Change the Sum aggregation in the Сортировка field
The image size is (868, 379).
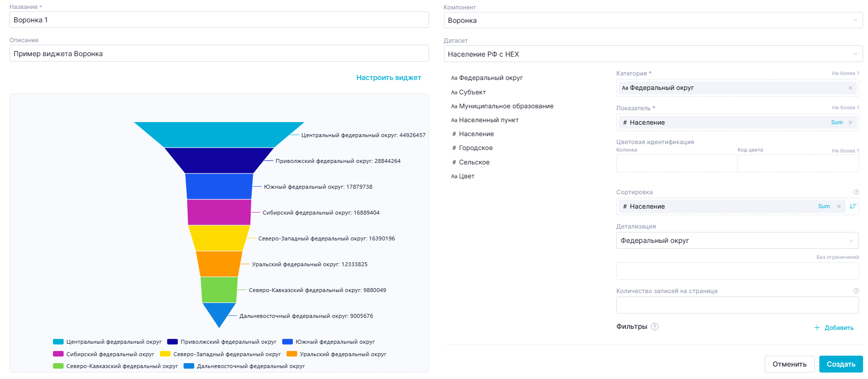coord(824,207)
